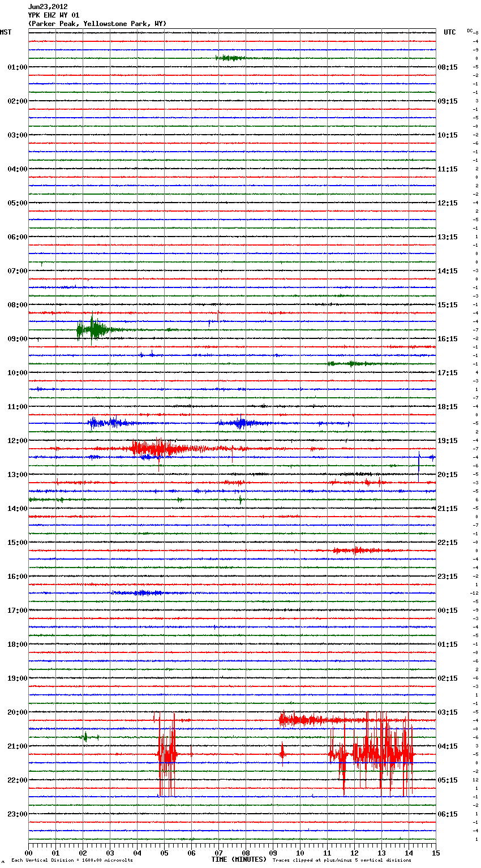The image size is (481, 868).
Task: Select the 10:00 MST time label
Action: point(18,373)
